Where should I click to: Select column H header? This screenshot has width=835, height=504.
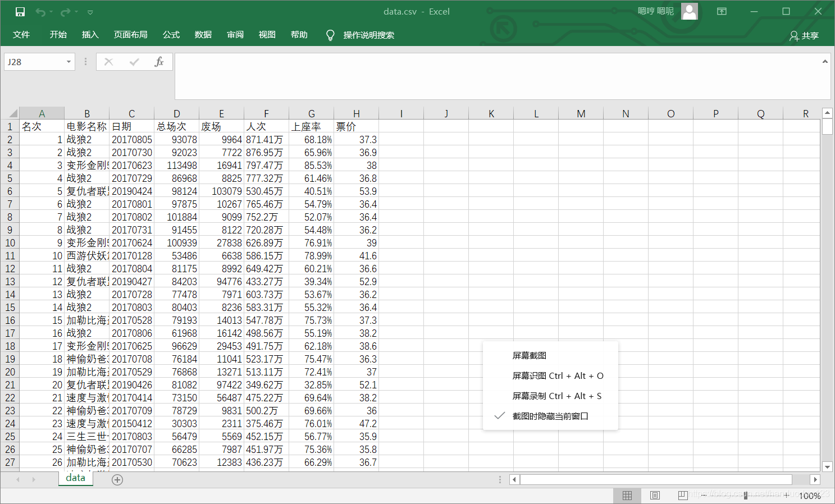[357, 113]
